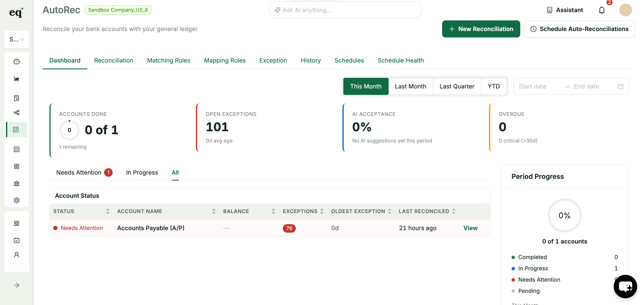The width and height of the screenshot is (644, 305).
Task: Show All accounts tab
Action: click(x=175, y=172)
